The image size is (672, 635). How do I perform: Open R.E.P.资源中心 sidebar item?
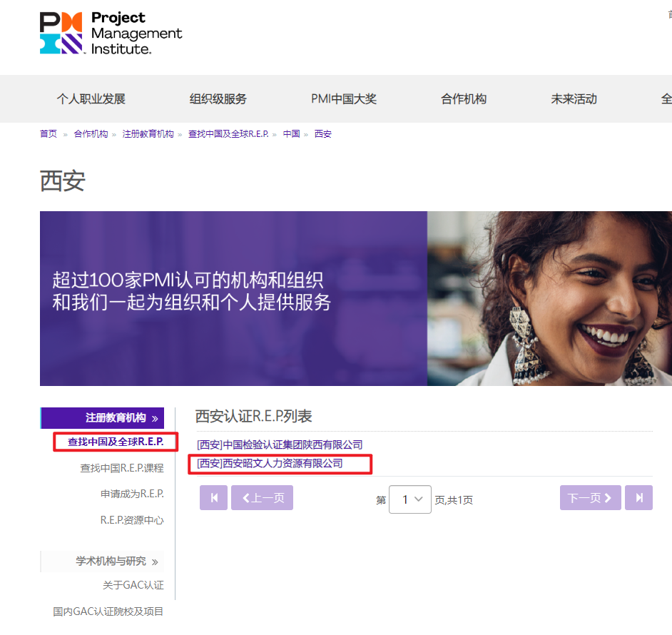(132, 520)
